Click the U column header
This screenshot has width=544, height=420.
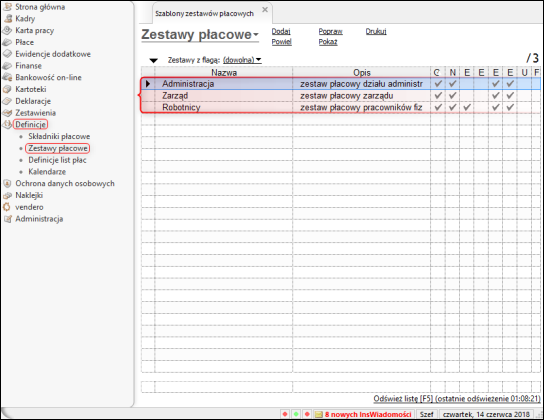(x=524, y=72)
